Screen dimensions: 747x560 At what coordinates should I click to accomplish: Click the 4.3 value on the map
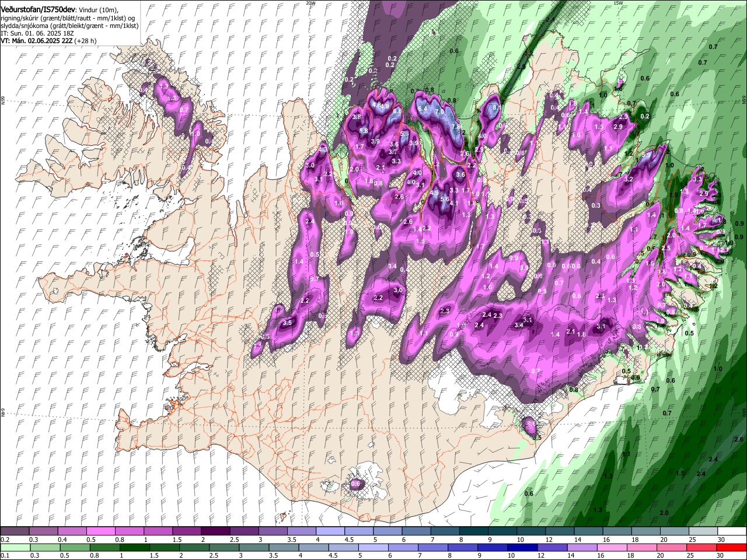coord(323,149)
